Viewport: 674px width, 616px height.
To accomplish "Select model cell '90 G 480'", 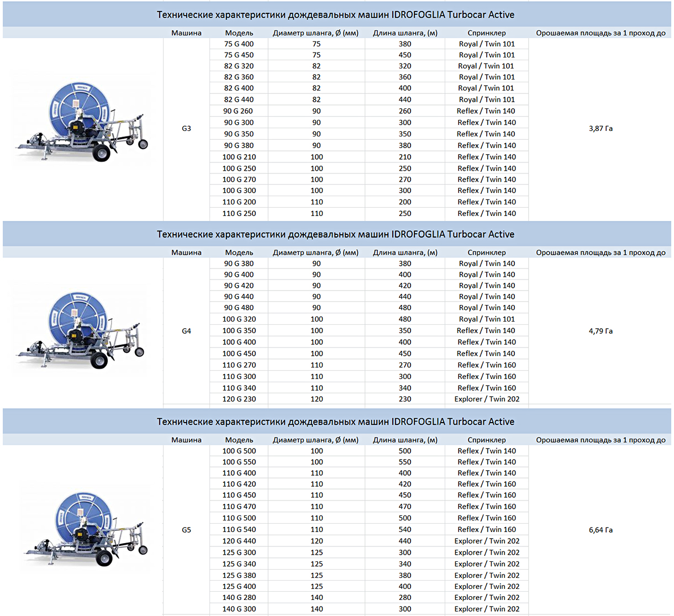I will (x=239, y=308).
